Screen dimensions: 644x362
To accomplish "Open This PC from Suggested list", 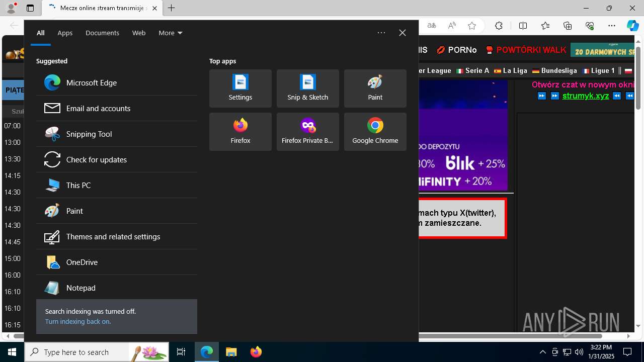I will 117,185.
